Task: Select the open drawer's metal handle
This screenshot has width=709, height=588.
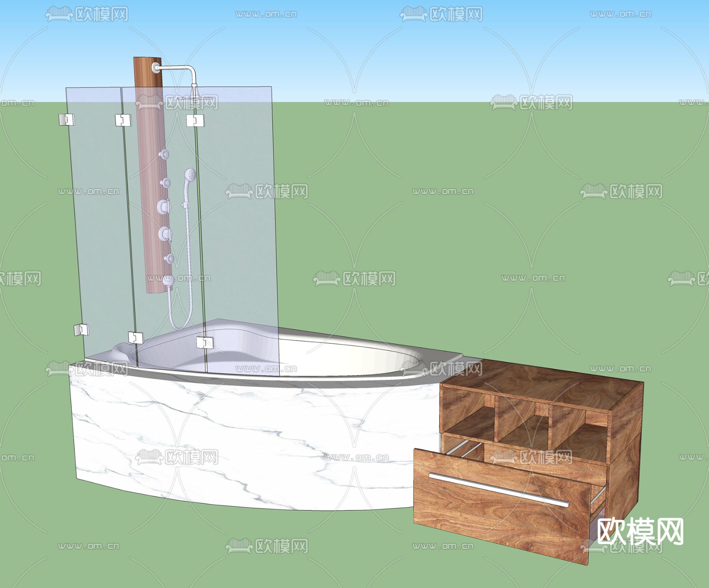Action: (498, 489)
